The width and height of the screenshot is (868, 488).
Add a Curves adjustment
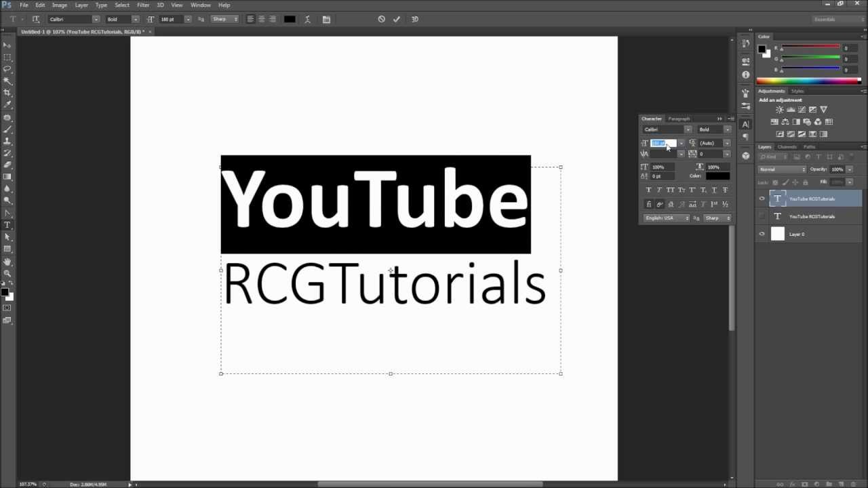point(802,110)
